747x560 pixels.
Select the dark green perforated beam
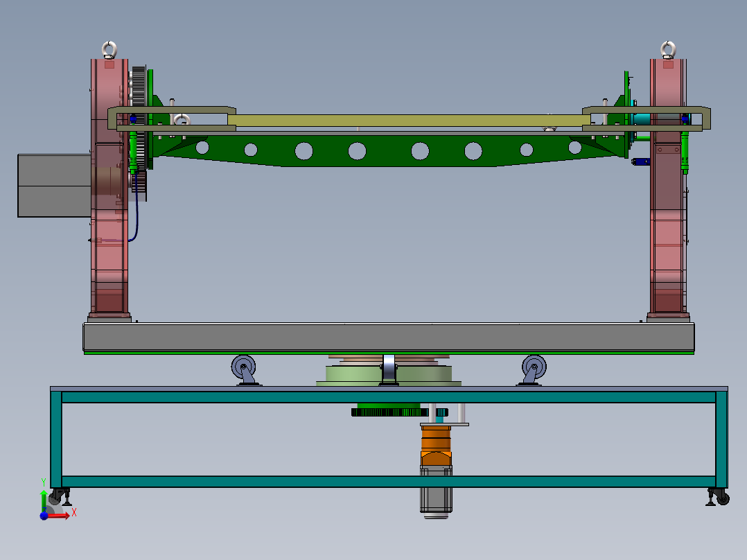pyautogui.click(x=388, y=150)
